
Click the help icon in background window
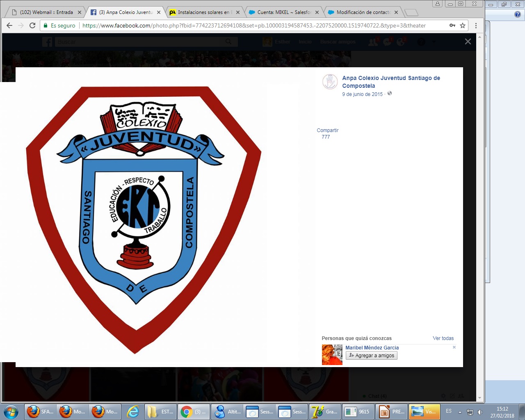518,14
